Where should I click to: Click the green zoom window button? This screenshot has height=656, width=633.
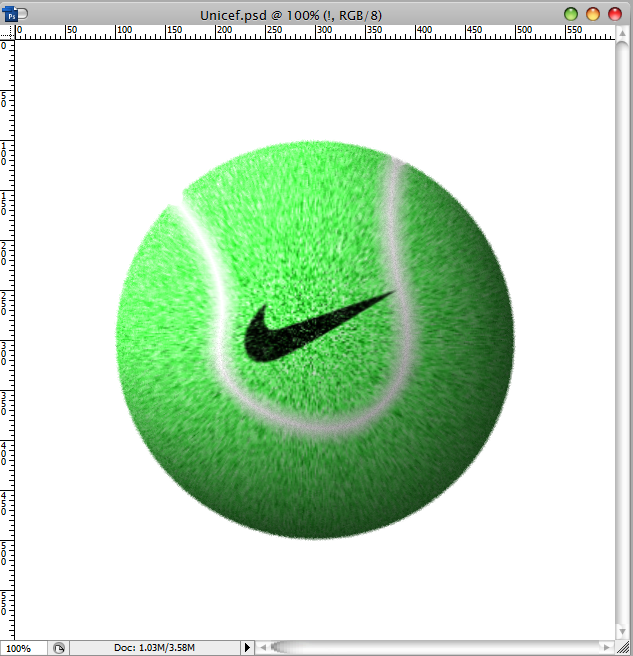pyautogui.click(x=571, y=14)
